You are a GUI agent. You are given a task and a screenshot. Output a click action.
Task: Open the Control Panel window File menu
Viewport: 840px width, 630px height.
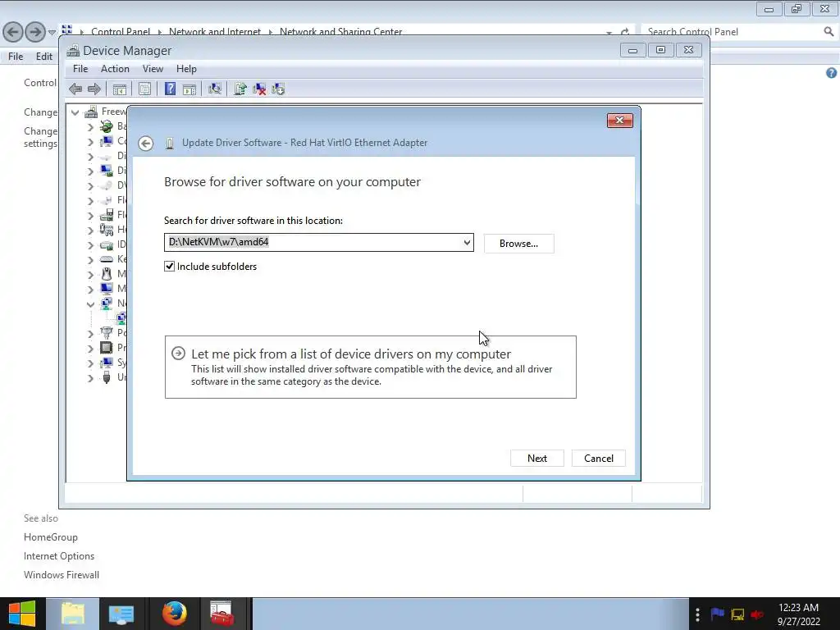pyautogui.click(x=16, y=57)
